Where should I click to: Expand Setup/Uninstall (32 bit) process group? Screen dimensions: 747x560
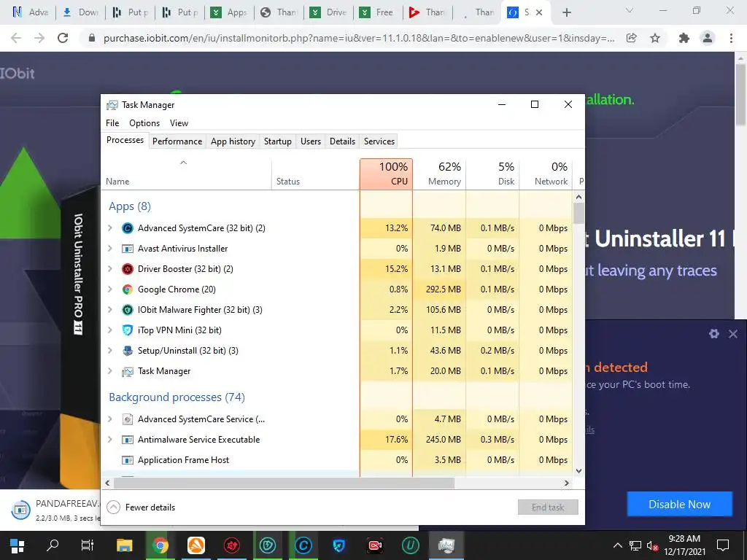(x=110, y=351)
